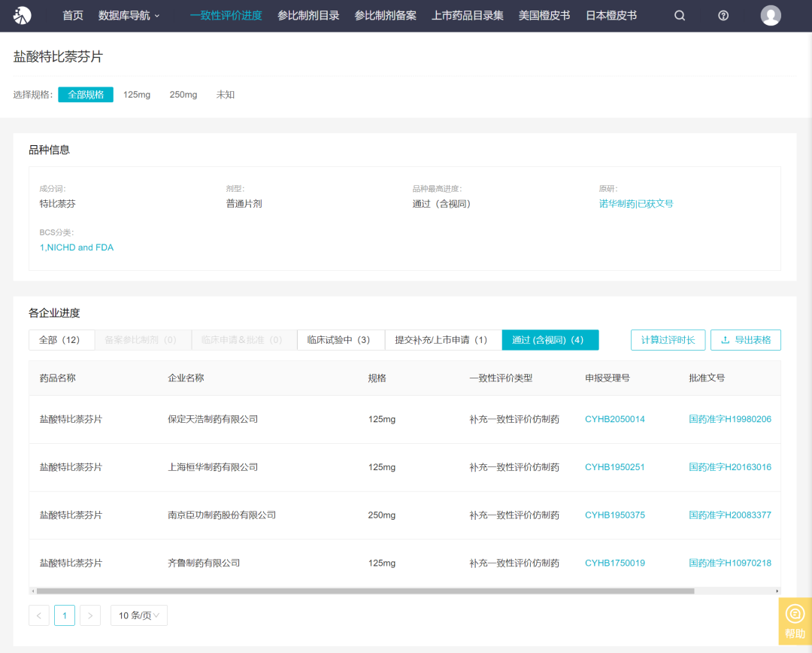
Task: Open the 10 条/页 page size dropdown
Action: click(139, 615)
